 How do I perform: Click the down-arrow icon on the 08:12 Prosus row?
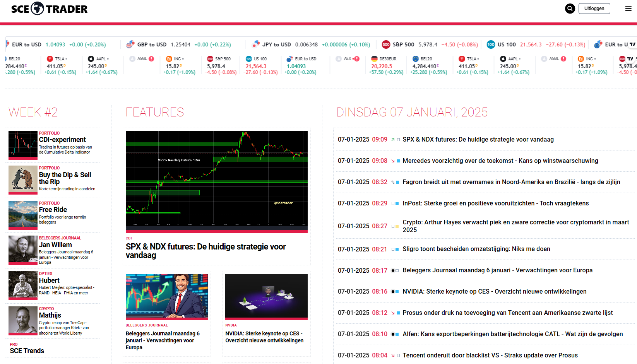click(393, 313)
